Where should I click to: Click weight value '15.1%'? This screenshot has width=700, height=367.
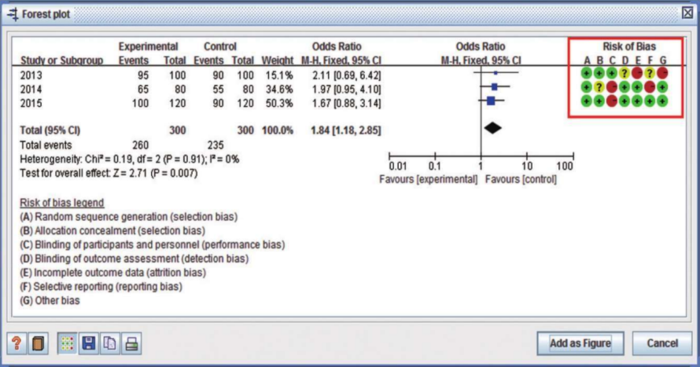pos(279,75)
